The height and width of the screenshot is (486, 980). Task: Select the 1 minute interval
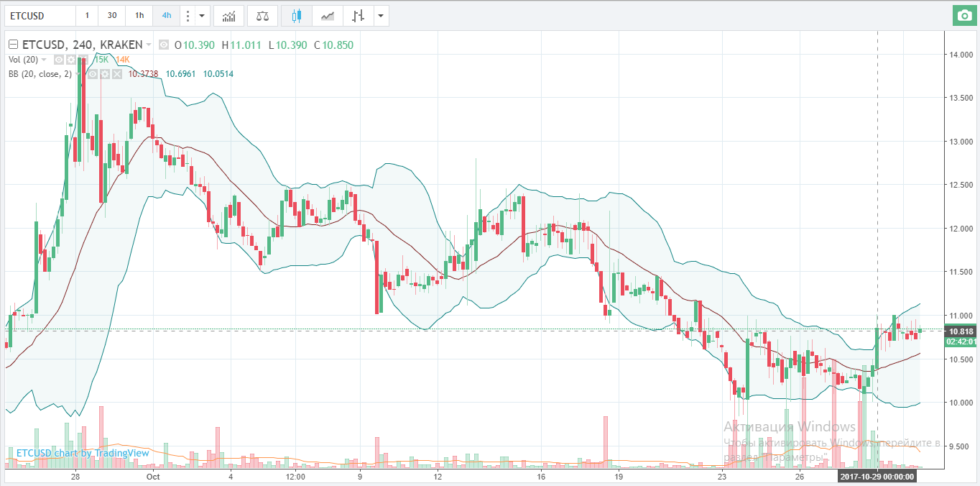point(87,15)
